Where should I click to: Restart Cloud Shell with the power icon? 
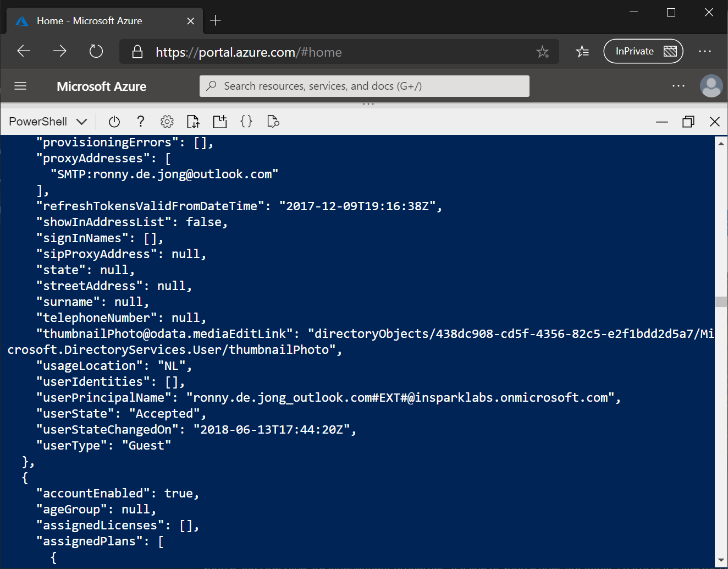pyautogui.click(x=114, y=122)
